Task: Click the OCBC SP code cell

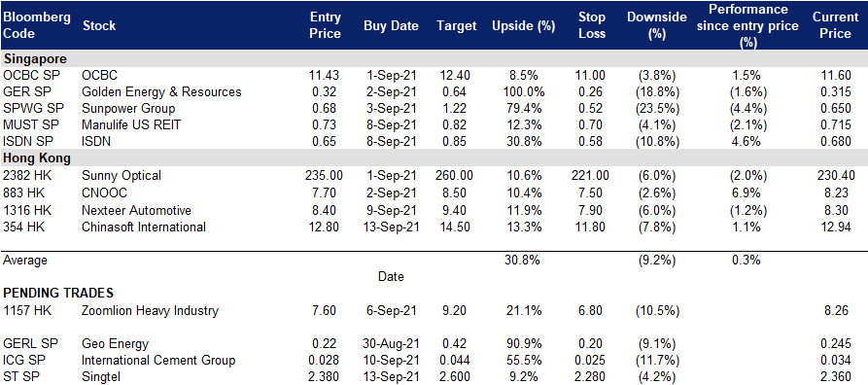Action: click(29, 75)
